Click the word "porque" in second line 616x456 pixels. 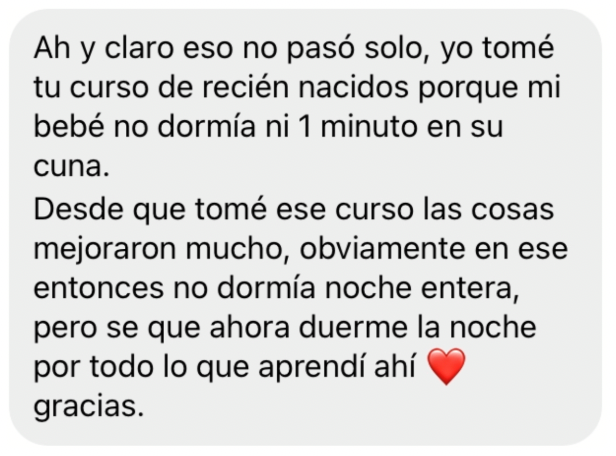(x=468, y=88)
